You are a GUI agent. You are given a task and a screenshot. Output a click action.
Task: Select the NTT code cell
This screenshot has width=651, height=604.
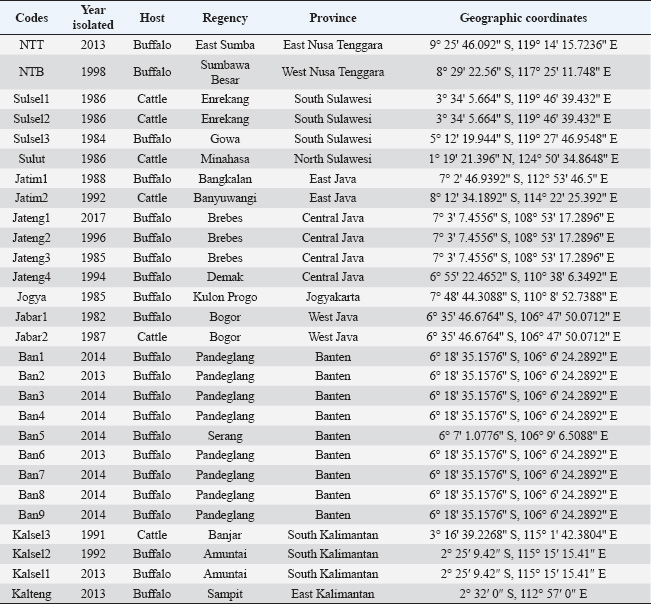pyautogui.click(x=30, y=45)
